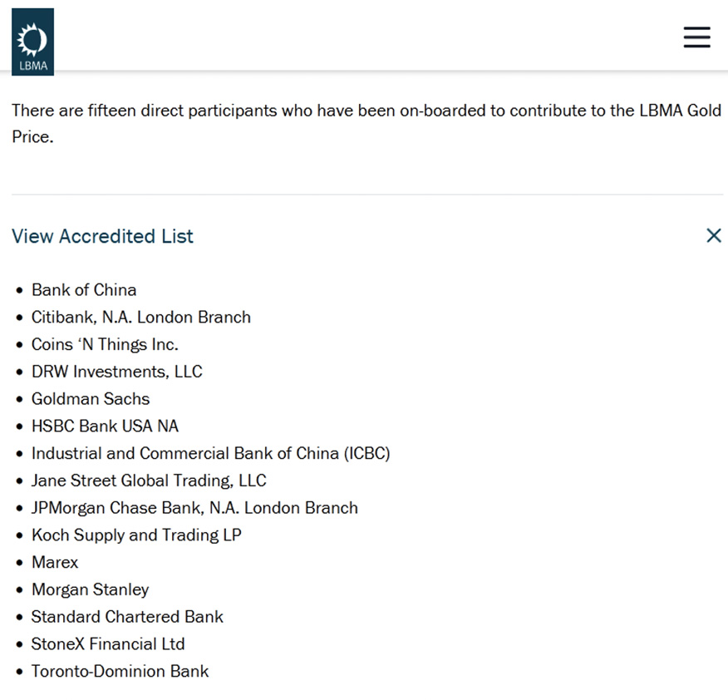Select DRW Investments, LLC entry
This screenshot has width=728, height=700.
click(116, 372)
